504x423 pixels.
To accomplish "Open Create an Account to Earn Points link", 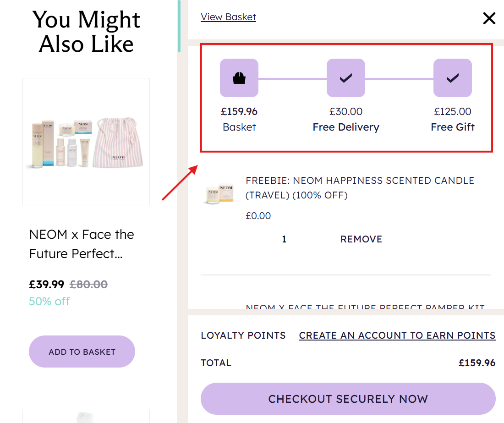I will coord(397,335).
